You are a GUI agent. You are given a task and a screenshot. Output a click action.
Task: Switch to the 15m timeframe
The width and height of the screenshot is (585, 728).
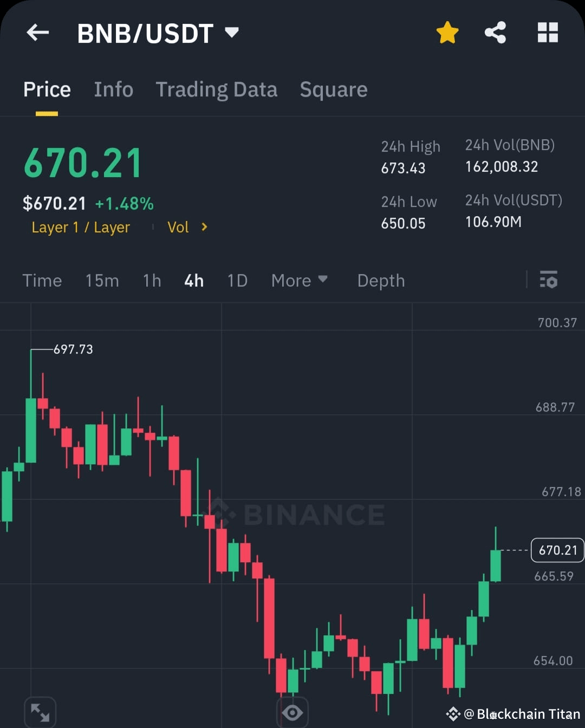point(102,280)
